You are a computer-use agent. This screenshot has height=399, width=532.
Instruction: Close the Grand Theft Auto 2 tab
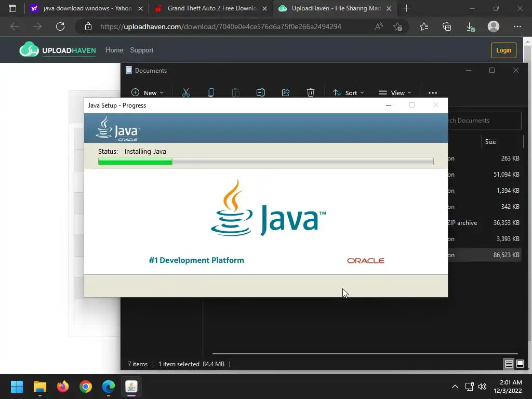click(x=264, y=8)
